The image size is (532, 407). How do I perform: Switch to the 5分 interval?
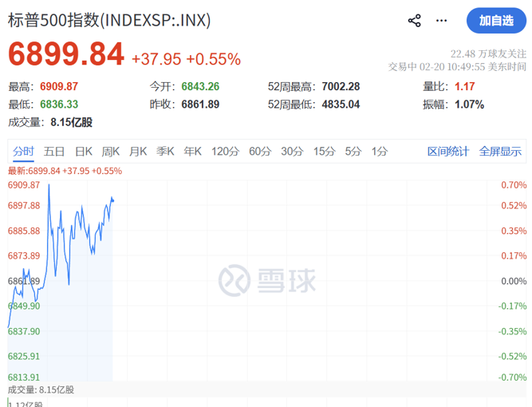pyautogui.click(x=353, y=152)
